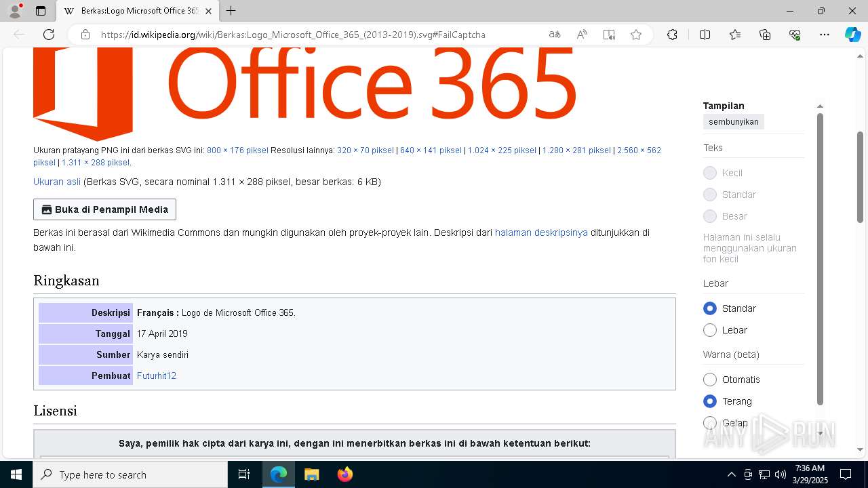Open 320 × 70 piksel resolution
Viewport: 868px width, 488px height.
(366, 150)
